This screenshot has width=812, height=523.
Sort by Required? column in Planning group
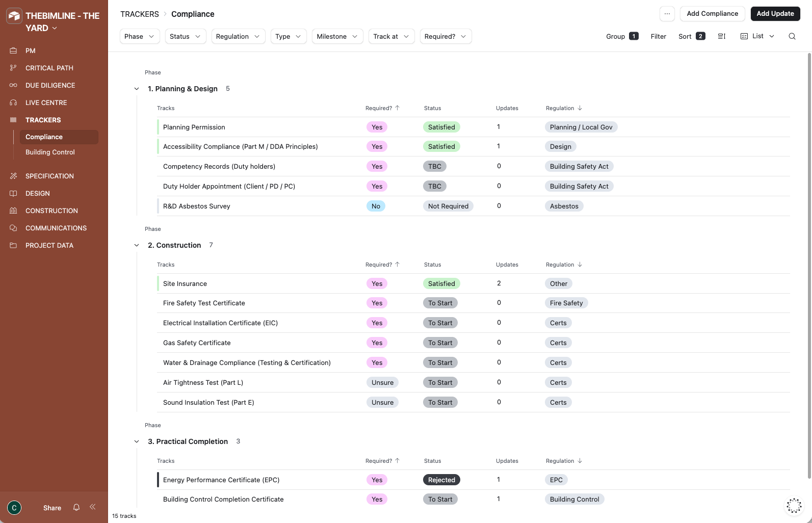pyautogui.click(x=382, y=108)
